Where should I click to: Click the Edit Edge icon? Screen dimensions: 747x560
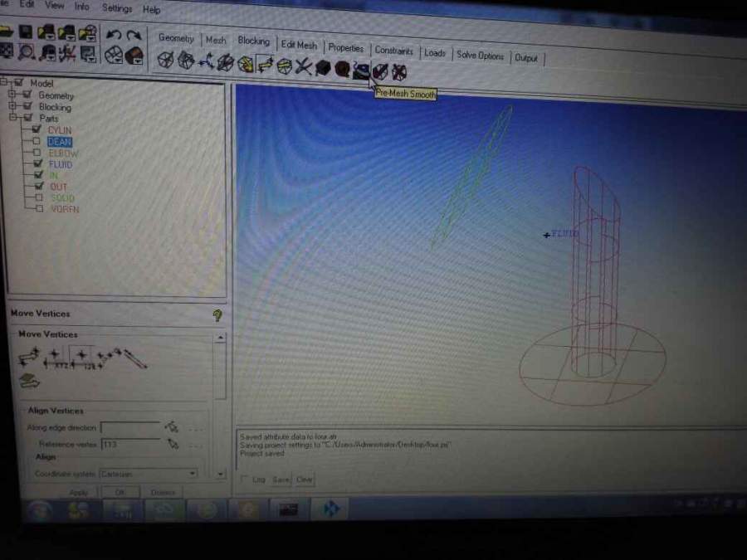click(x=303, y=66)
